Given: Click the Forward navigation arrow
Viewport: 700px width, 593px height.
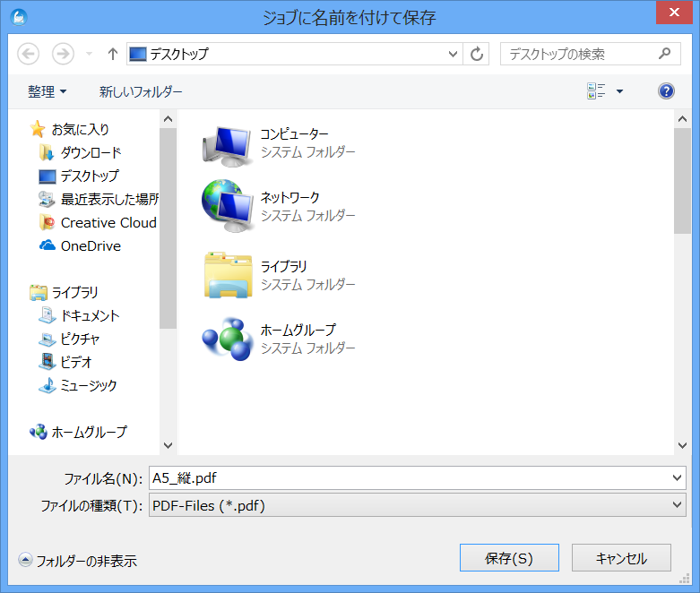Looking at the screenshot, I should click(63, 54).
